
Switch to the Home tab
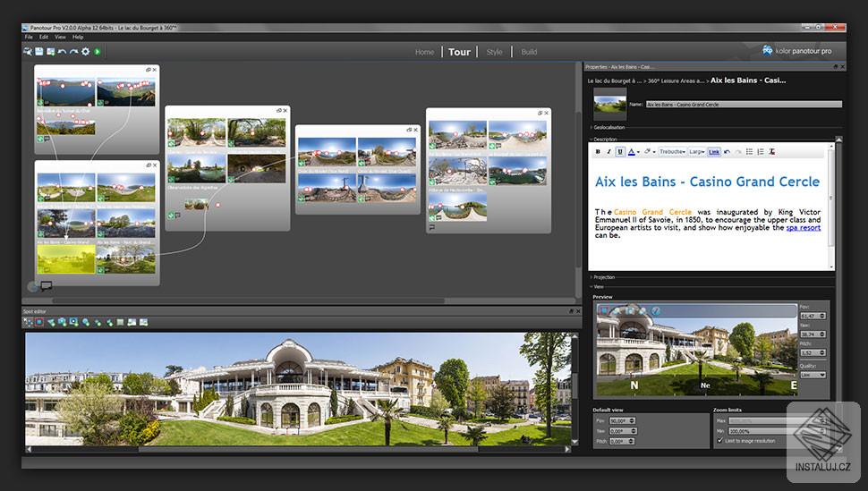click(x=424, y=52)
